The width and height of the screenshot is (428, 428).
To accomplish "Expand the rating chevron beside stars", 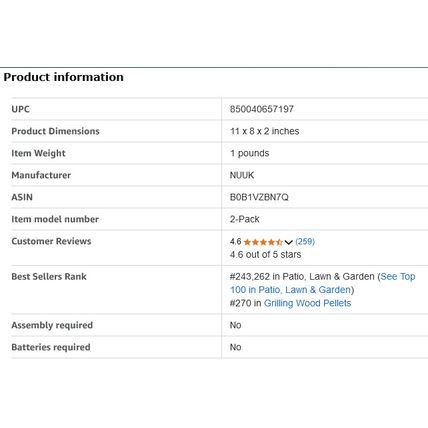I will [288, 242].
